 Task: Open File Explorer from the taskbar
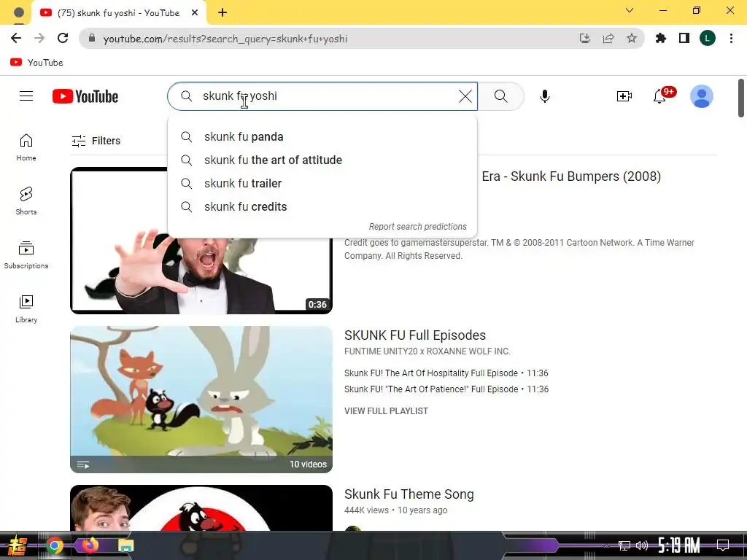125,545
